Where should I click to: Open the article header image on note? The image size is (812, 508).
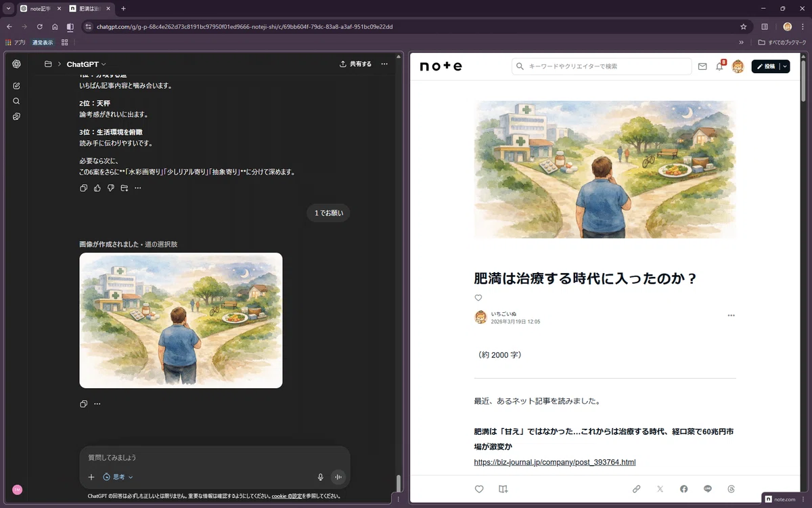(x=605, y=169)
